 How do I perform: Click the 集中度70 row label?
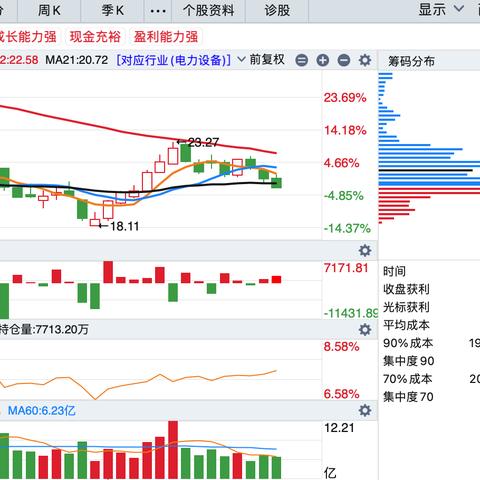[408, 397]
